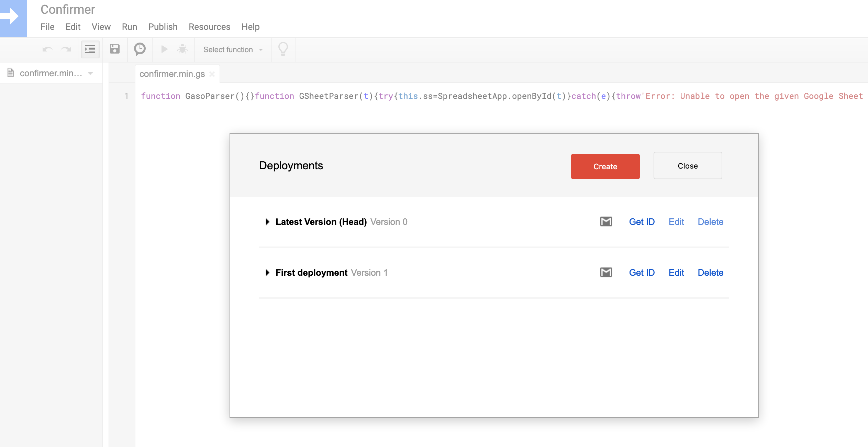Click Get ID for First deployment
This screenshot has height=447, width=868.
[x=642, y=273]
